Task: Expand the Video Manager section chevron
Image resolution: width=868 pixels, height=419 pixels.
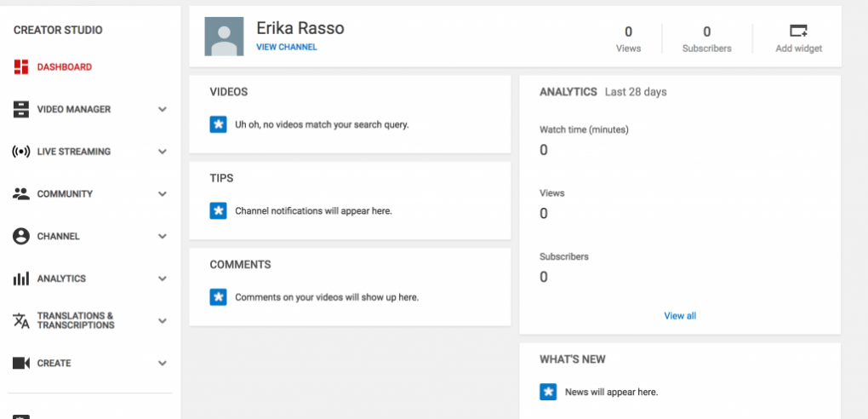Action: click(x=163, y=110)
